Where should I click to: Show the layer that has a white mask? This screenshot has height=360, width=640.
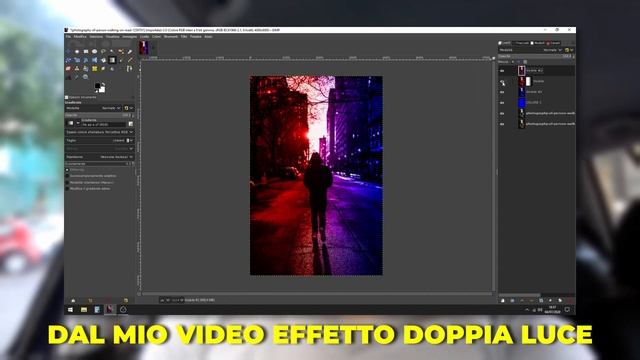502,82
